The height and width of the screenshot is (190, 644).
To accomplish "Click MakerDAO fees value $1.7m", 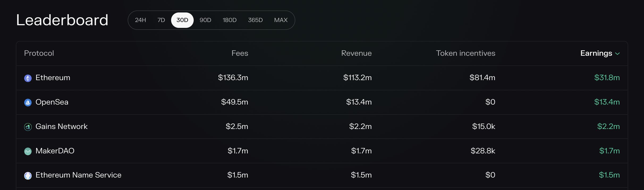I will (238, 151).
